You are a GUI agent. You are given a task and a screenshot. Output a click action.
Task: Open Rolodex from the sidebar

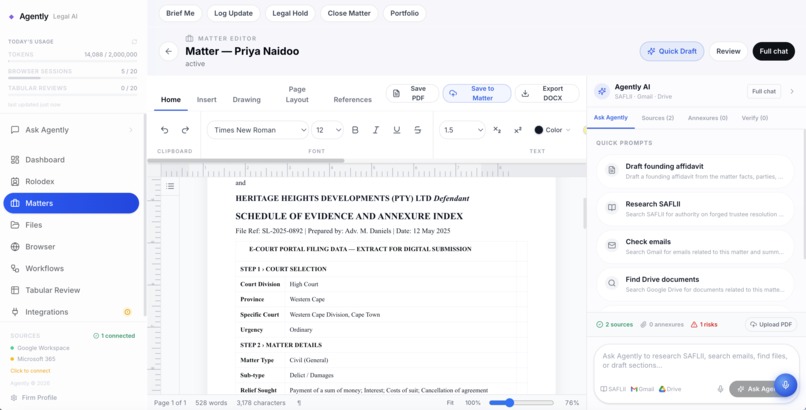click(x=71, y=181)
